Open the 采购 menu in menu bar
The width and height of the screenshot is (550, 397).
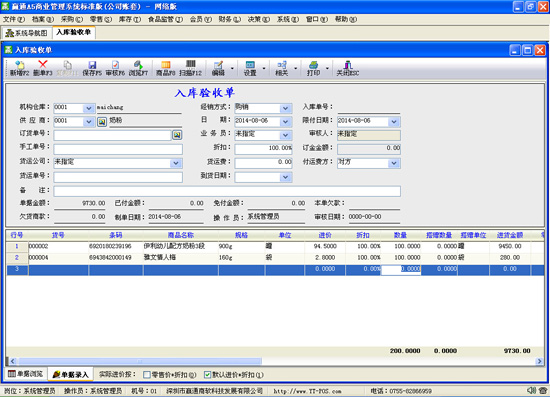click(x=72, y=19)
